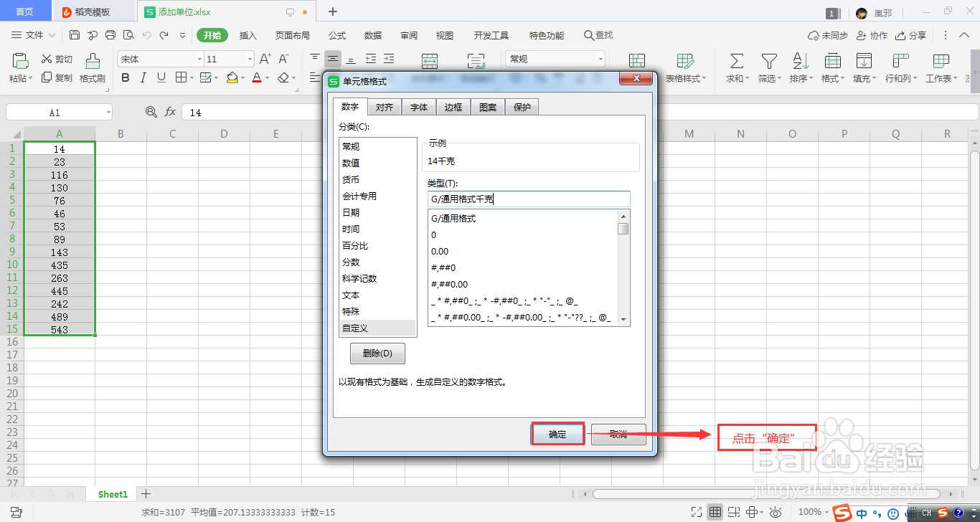This screenshot has width=980, height=522.
Task: Expand the font color dropdown arrow
Action: point(267,77)
